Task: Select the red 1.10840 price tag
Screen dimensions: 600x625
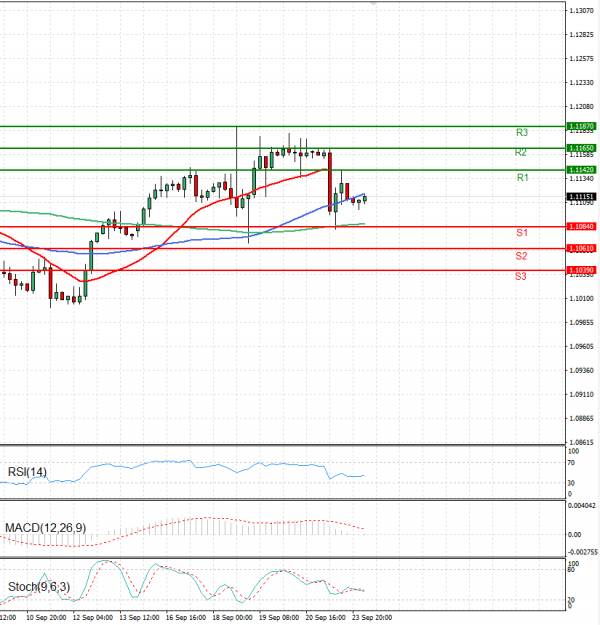Action: pyautogui.click(x=582, y=227)
